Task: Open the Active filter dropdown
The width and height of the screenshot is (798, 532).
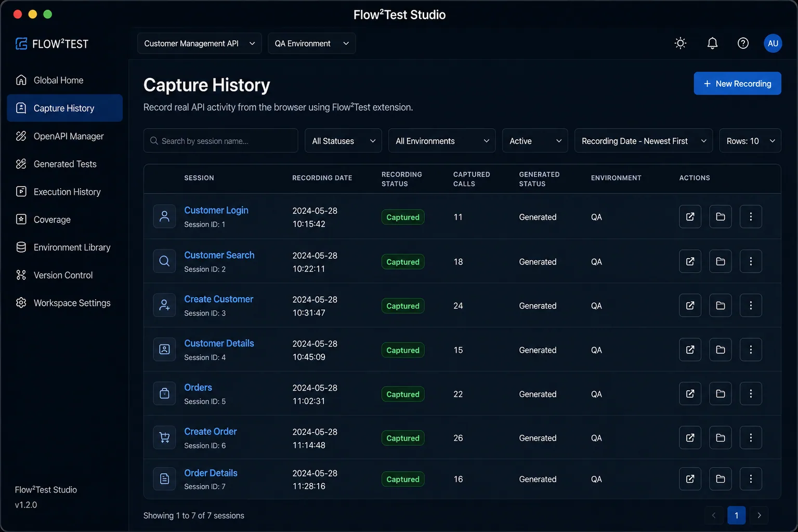Action: coord(535,141)
